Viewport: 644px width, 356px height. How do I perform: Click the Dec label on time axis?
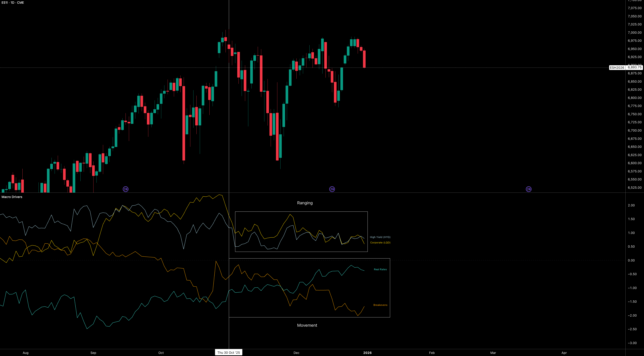pos(296,353)
